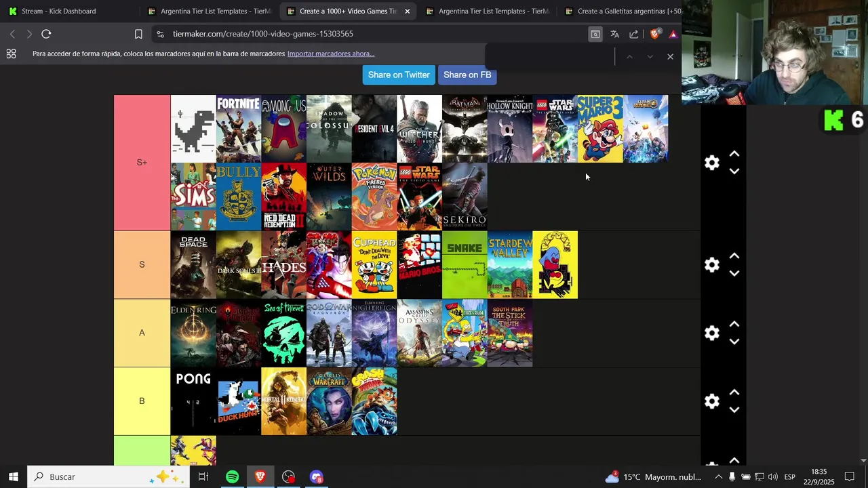Open the tab groups grid icon

(x=11, y=54)
